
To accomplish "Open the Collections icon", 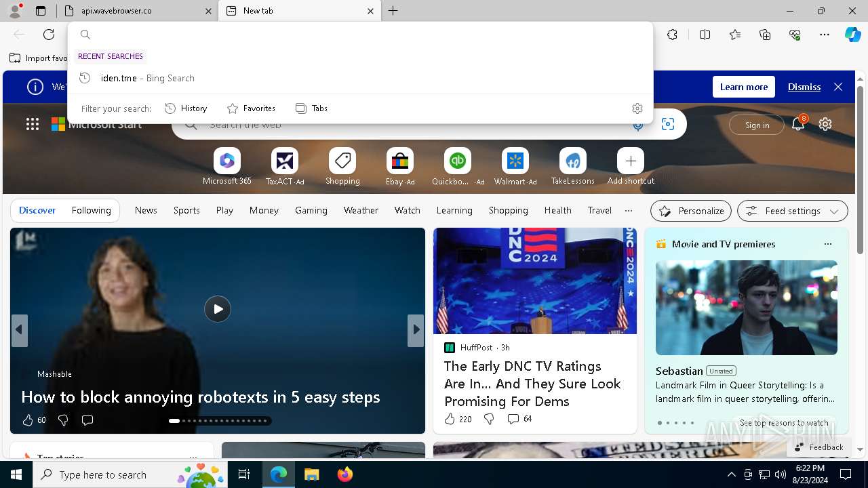I will pyautogui.click(x=765, y=35).
